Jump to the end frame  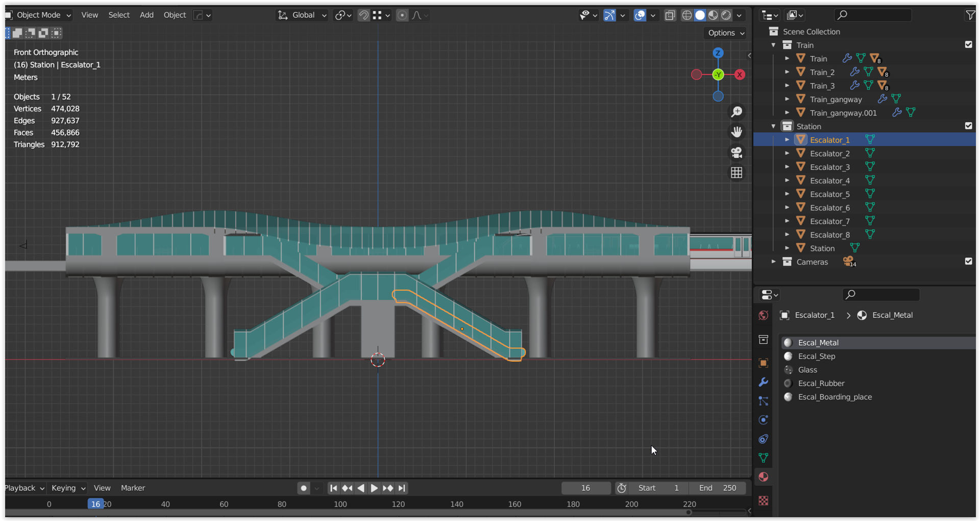tap(402, 488)
